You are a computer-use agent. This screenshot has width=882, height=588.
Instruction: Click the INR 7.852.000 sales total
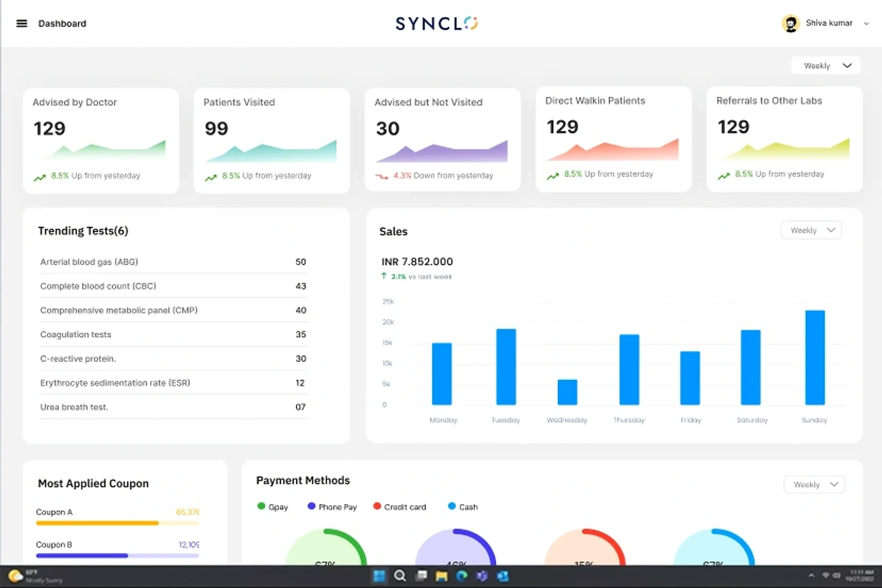[x=417, y=262]
